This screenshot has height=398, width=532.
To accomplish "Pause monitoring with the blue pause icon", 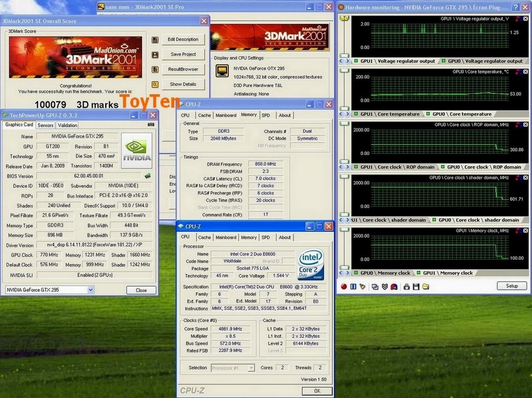I will 353,287.
